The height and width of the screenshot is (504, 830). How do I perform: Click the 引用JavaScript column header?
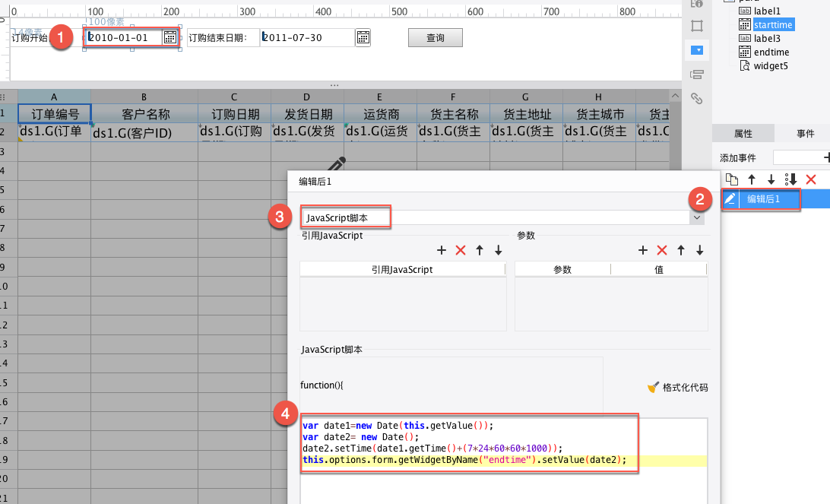point(402,269)
